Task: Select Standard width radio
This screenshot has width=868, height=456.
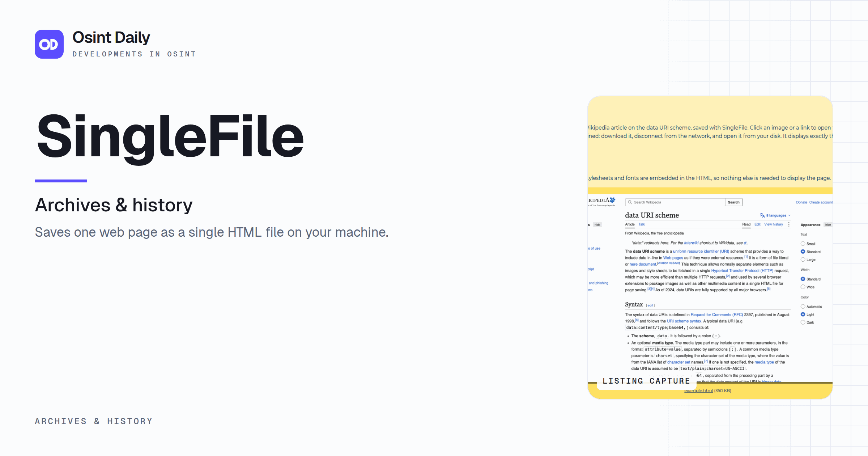Action: (x=803, y=279)
